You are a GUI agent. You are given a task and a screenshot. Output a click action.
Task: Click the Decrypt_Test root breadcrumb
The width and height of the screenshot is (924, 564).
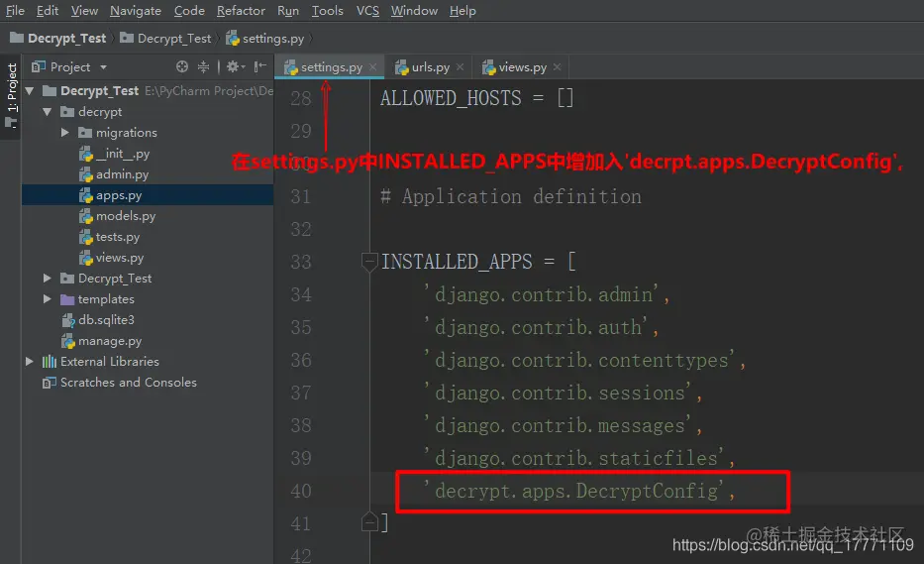(58, 39)
